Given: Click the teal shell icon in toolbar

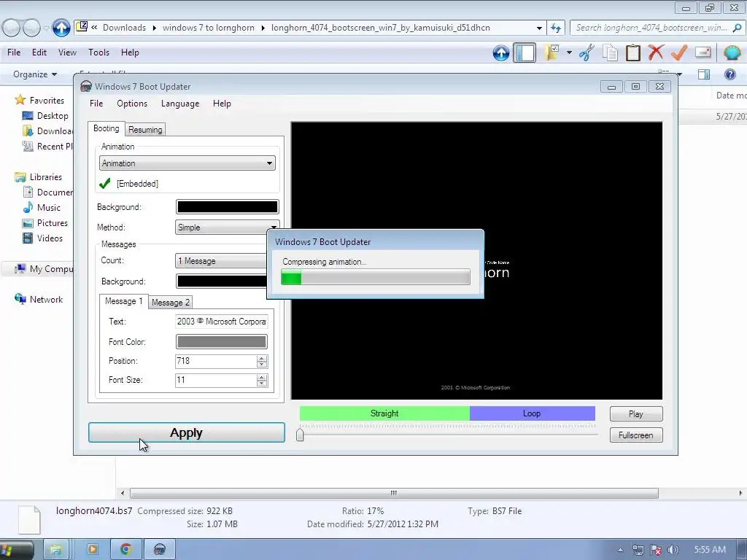Looking at the screenshot, I should pos(732,52).
